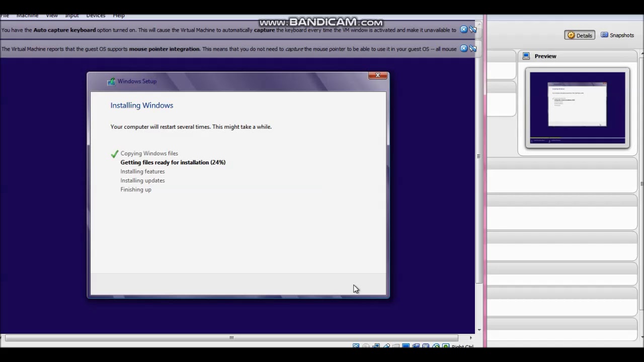644x362 pixels.
Task: Click the green checkmark beside Copying Windows files
Action: [115, 154]
